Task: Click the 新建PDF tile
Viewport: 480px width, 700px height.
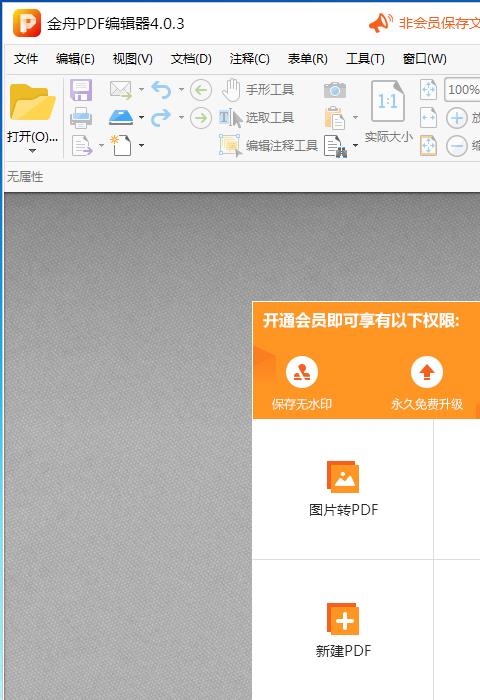Action: point(343,630)
